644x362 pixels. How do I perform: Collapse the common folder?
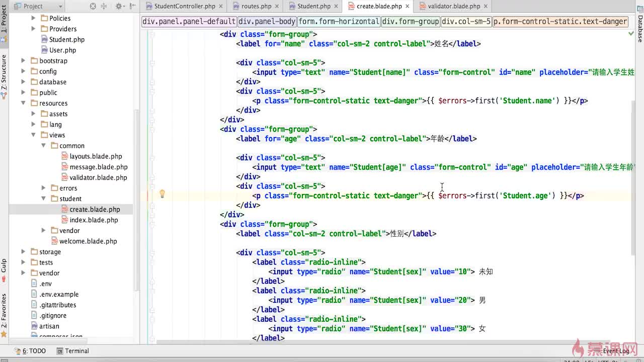(x=43, y=145)
